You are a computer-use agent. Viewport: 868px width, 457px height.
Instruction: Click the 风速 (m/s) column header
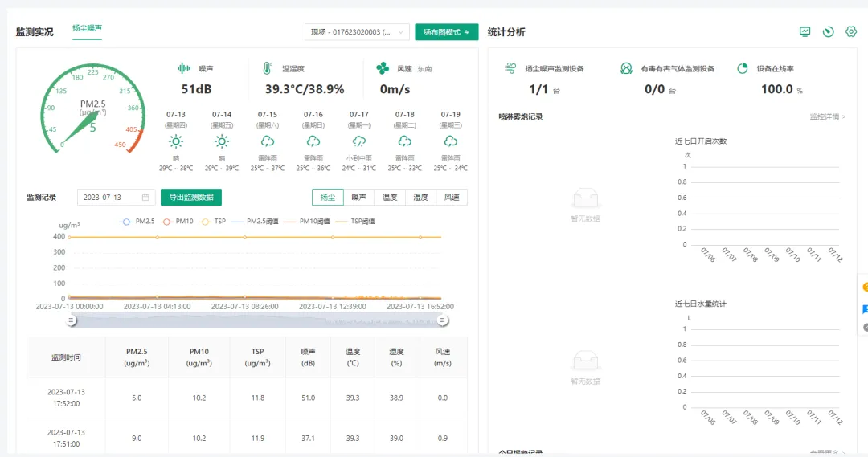tap(443, 357)
